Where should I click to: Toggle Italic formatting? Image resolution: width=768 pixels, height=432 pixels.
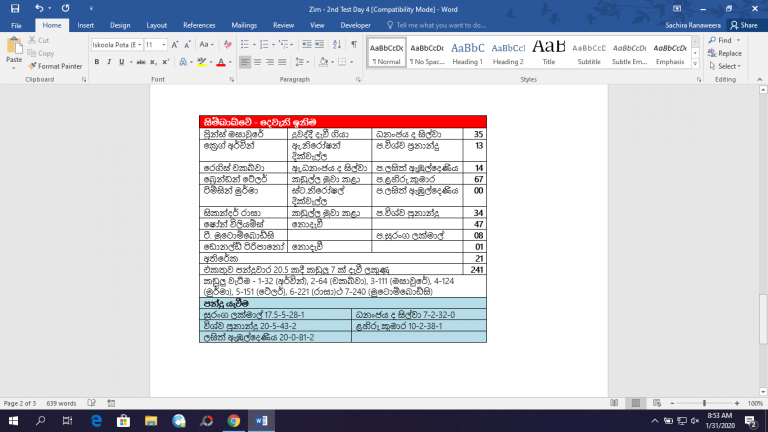click(x=109, y=62)
